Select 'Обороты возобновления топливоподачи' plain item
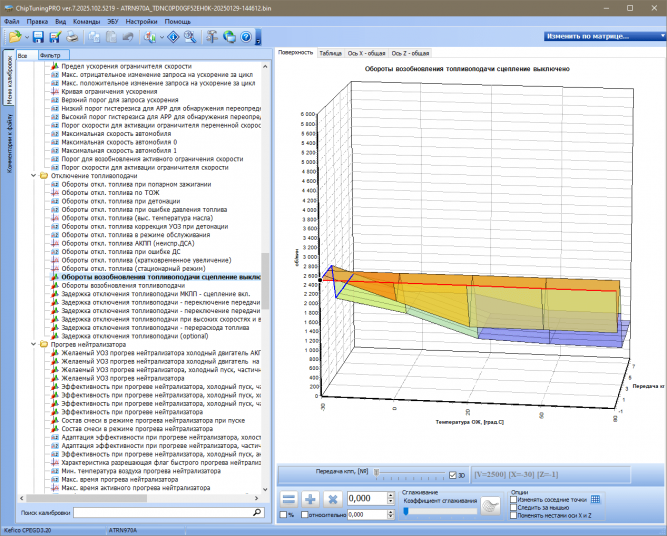The height and width of the screenshot is (536, 667). [x=123, y=285]
